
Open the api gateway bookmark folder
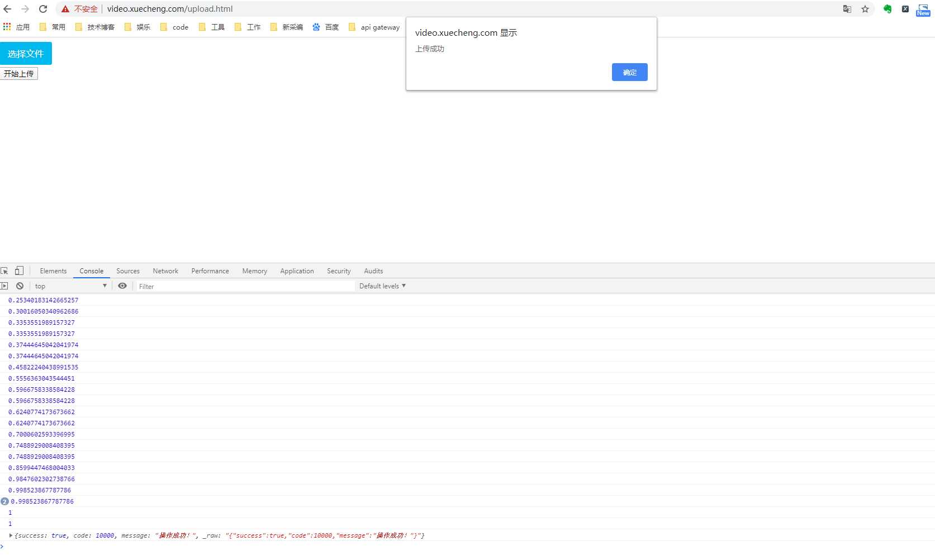(x=374, y=27)
